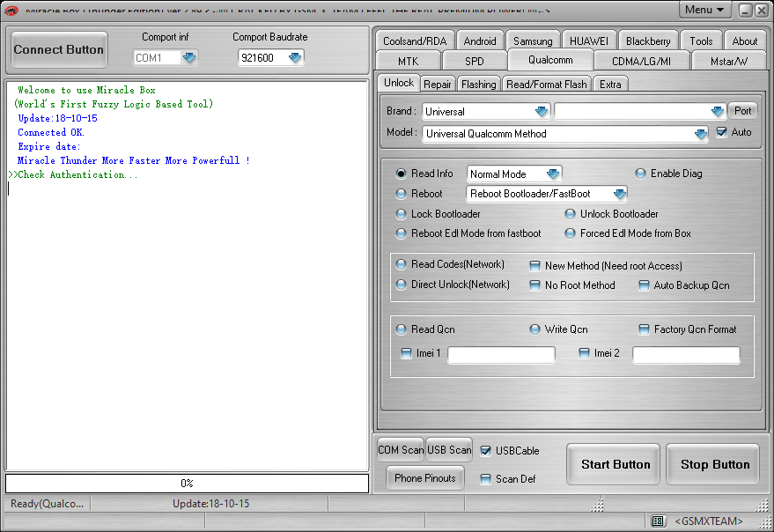
Task: Check the Factory Qcn Format box
Action: click(x=645, y=329)
